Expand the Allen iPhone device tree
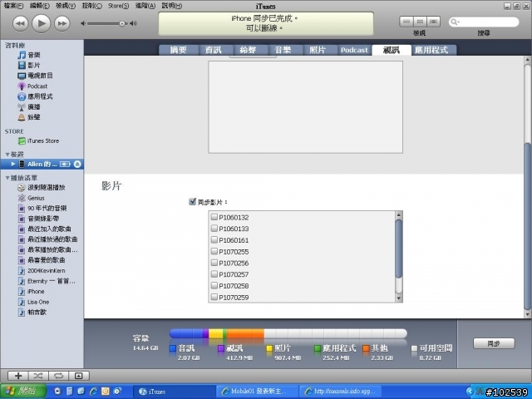 coord(13,165)
